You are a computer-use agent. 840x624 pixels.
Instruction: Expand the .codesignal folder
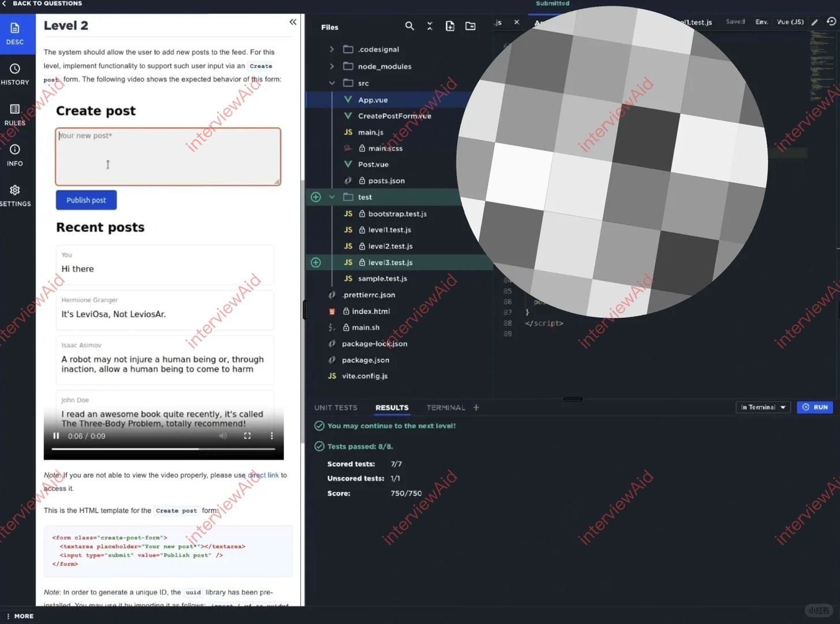point(331,49)
